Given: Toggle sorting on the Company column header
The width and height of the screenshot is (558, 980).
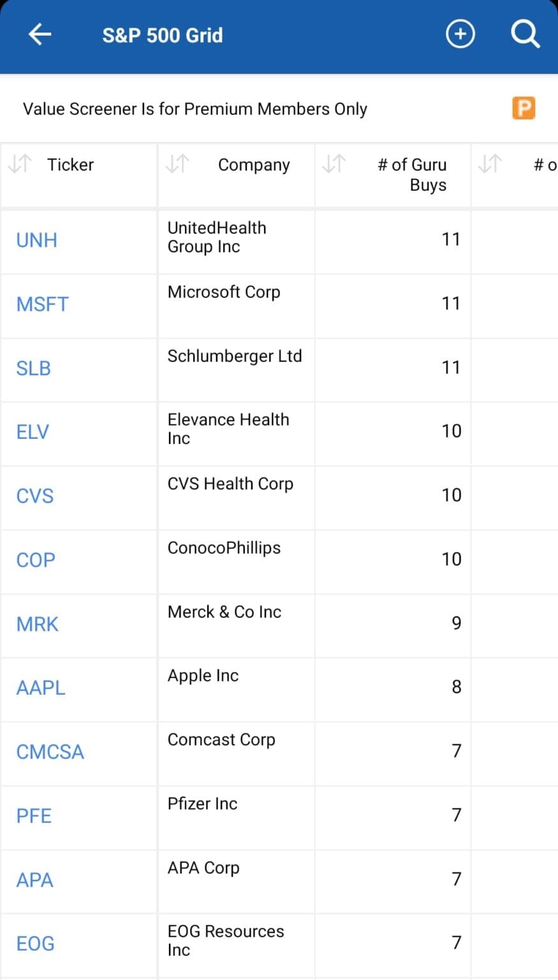Looking at the screenshot, I should pyautogui.click(x=254, y=165).
